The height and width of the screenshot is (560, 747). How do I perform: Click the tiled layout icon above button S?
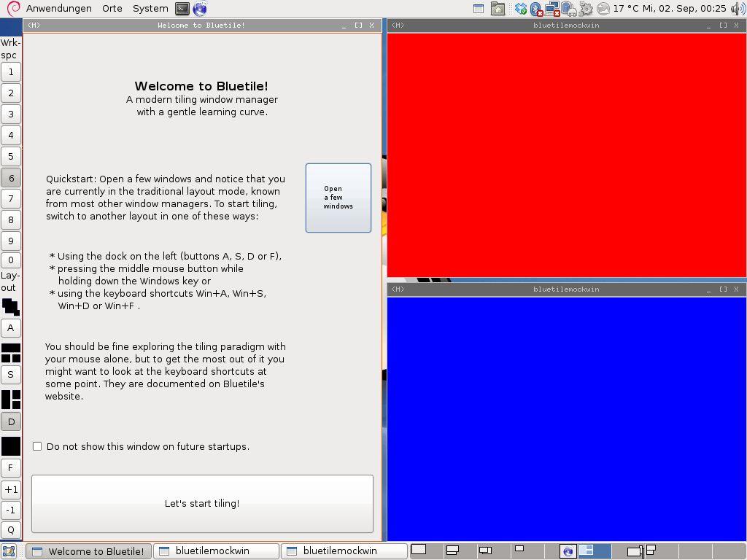click(11, 353)
